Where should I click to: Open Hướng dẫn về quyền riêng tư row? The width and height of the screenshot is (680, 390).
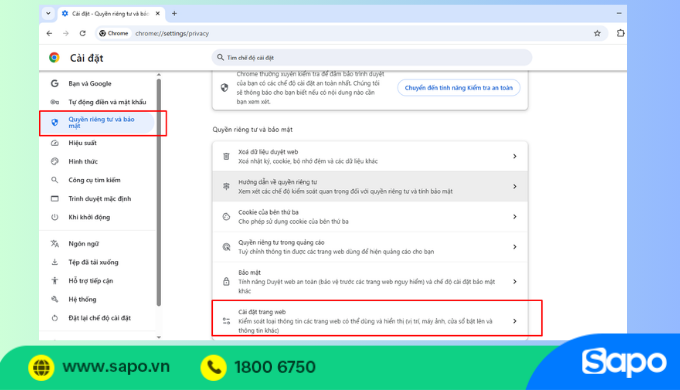pos(370,187)
